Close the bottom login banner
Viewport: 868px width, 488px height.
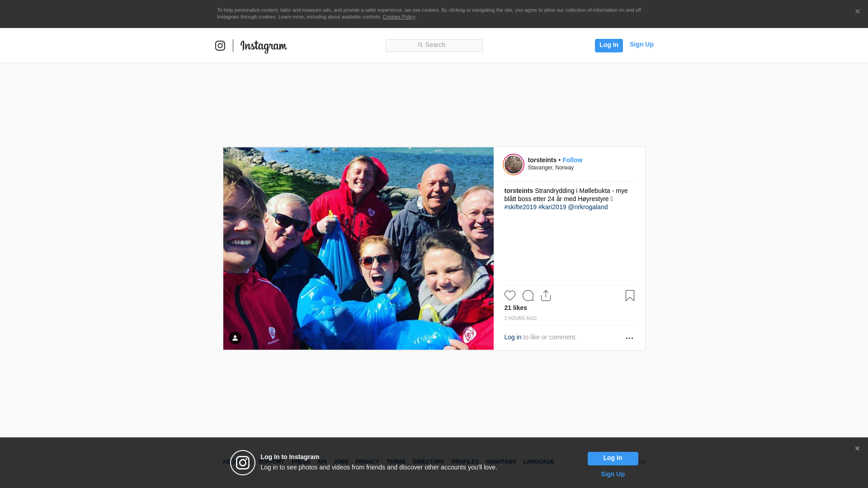pyautogui.click(x=857, y=449)
